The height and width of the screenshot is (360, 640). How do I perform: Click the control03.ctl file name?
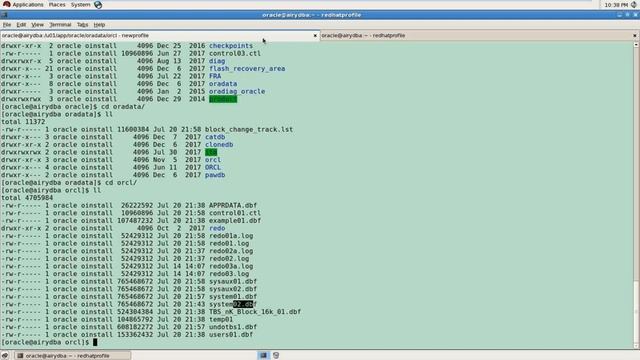click(235, 53)
